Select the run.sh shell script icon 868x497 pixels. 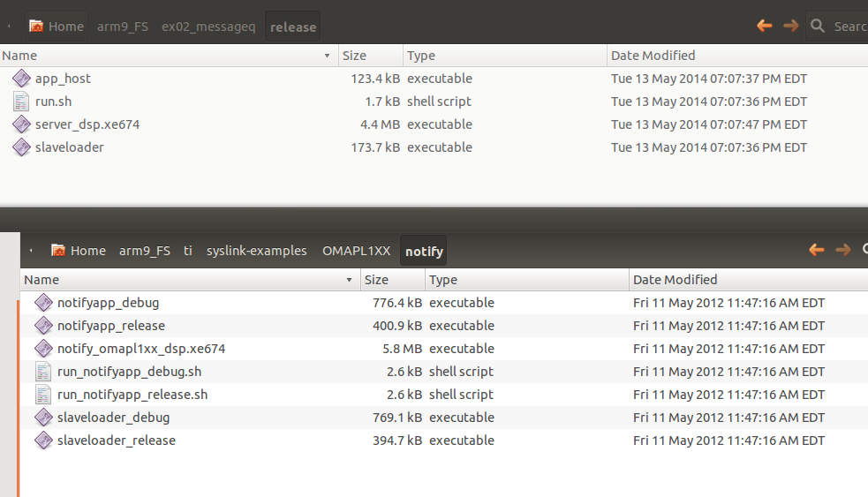pos(21,102)
